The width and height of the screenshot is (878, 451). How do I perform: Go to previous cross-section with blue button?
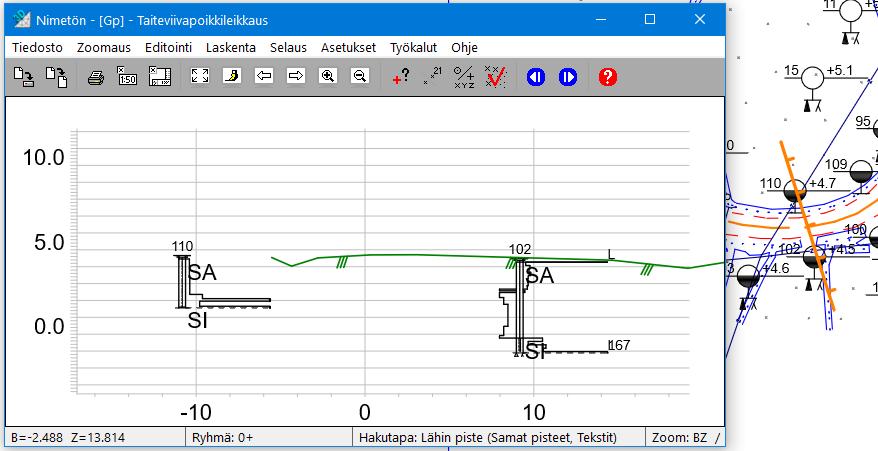[536, 77]
